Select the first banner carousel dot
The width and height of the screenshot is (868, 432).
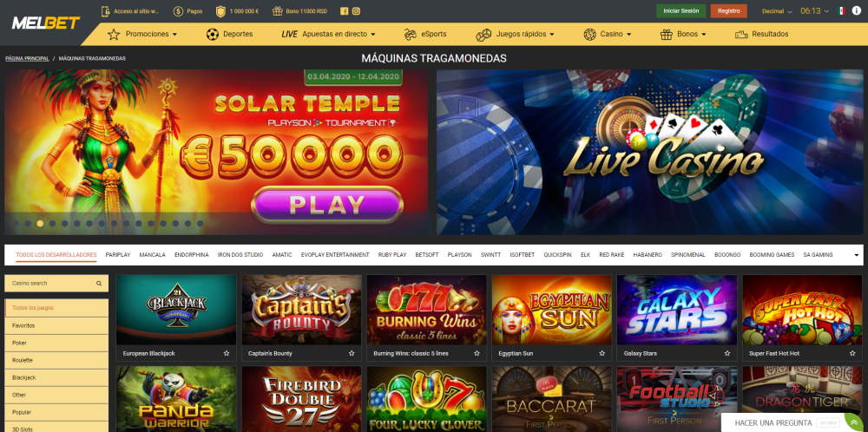[x=16, y=224]
